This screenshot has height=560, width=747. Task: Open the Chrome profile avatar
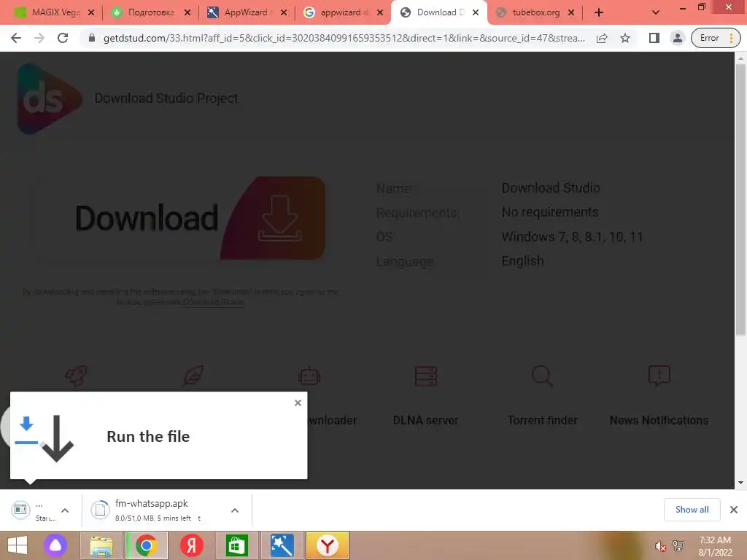coord(677,38)
